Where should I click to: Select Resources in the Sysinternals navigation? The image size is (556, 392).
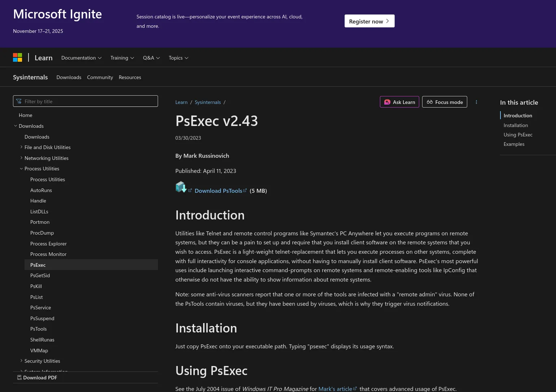tap(130, 78)
